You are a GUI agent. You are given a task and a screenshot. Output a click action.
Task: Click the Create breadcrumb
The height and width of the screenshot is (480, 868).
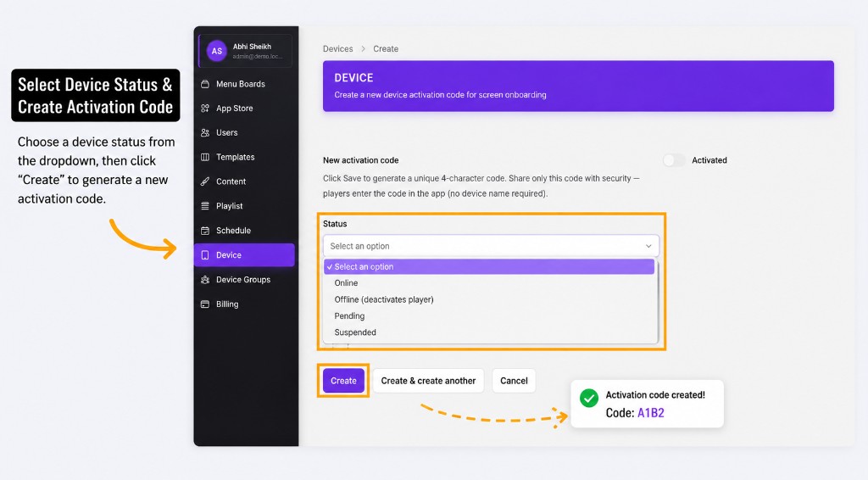click(386, 48)
